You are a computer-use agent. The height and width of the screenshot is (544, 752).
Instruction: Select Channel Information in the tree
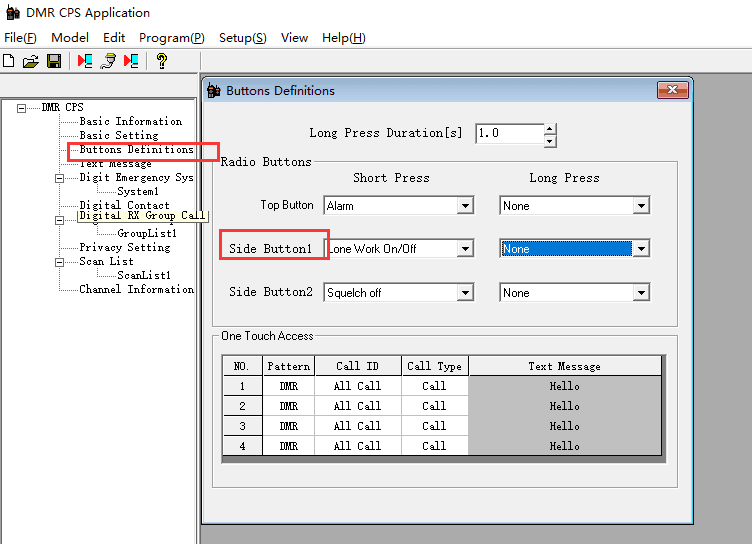tap(136, 290)
